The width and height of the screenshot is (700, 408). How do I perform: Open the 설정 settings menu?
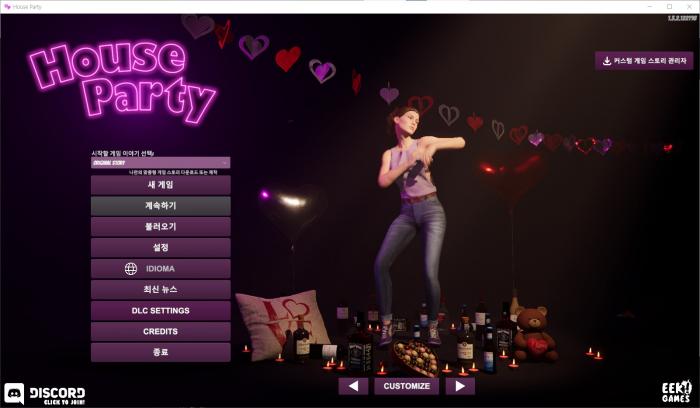[161, 247]
